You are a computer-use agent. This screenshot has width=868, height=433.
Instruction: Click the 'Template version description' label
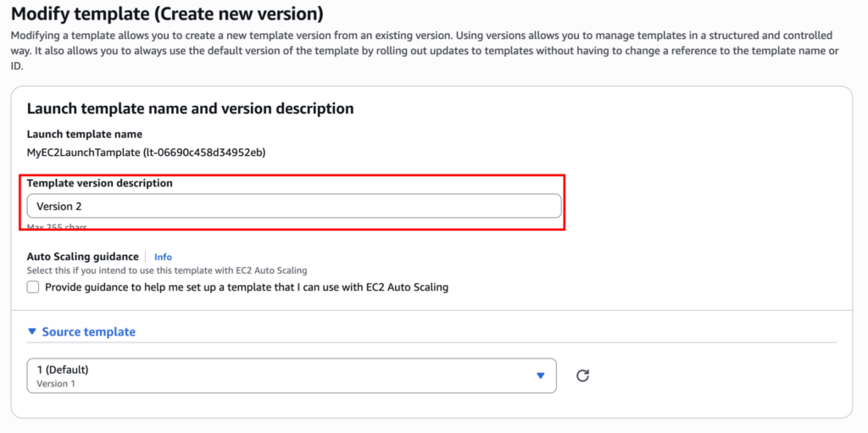pyautogui.click(x=100, y=183)
